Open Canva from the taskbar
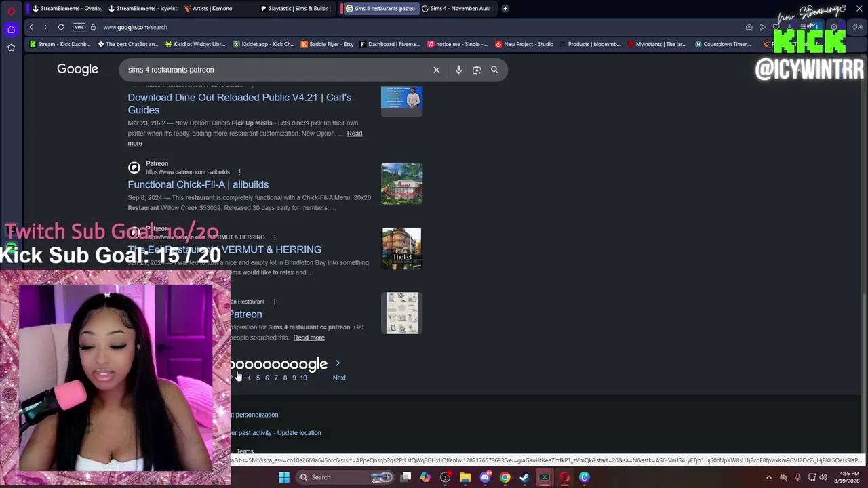868x488 pixels. click(x=584, y=477)
